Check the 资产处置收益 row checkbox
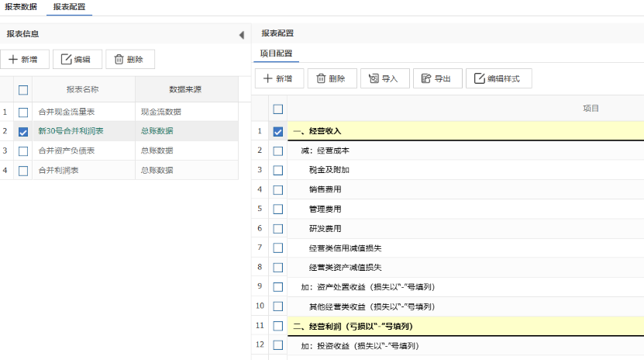 click(278, 287)
